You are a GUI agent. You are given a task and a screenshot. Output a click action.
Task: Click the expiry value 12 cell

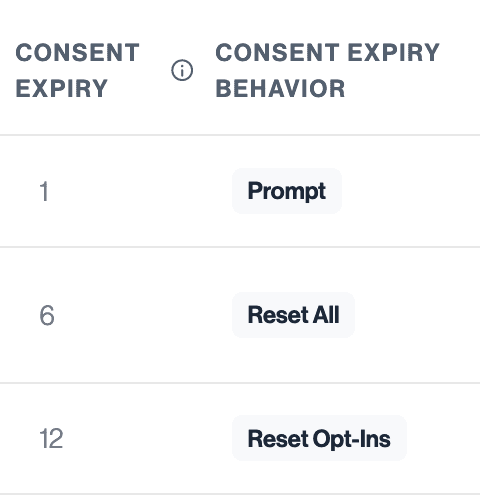click(51, 439)
